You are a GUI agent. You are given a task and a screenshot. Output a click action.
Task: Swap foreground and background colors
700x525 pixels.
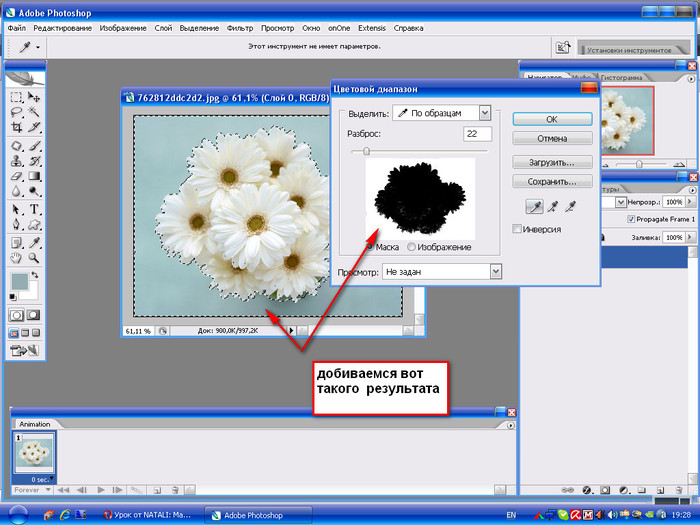[x=34, y=275]
